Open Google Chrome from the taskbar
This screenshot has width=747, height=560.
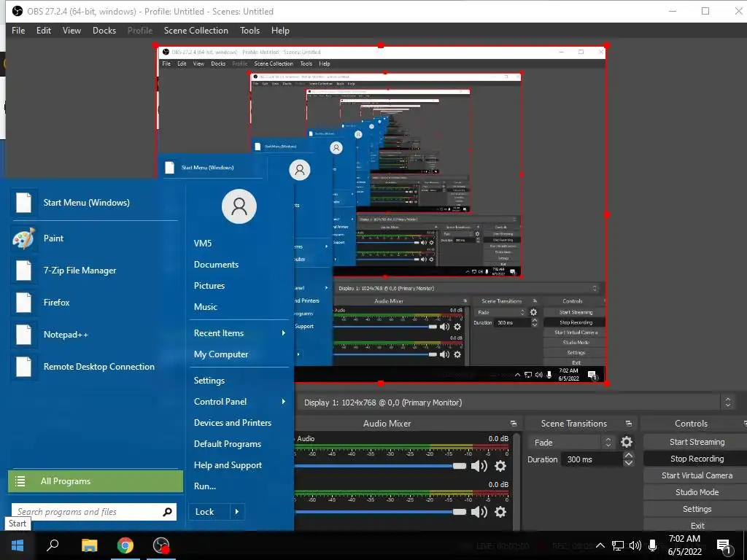(125, 545)
